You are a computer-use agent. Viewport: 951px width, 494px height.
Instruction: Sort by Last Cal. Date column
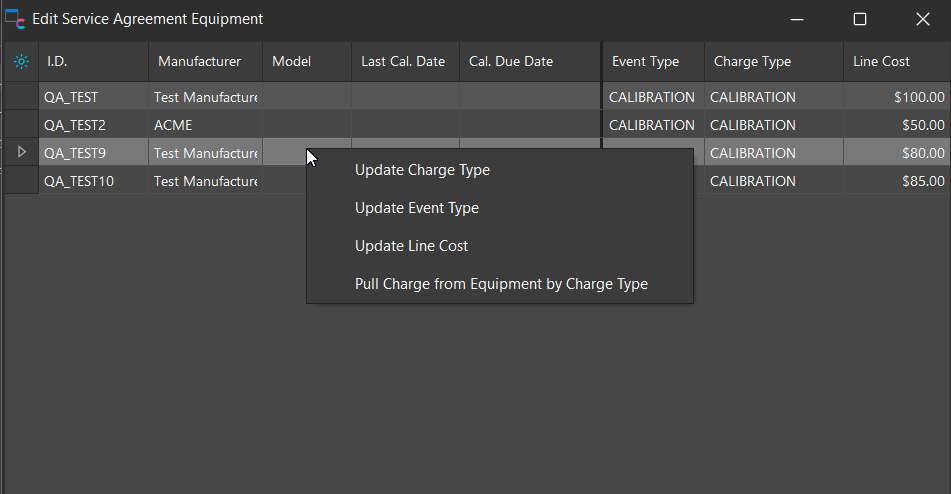point(404,62)
